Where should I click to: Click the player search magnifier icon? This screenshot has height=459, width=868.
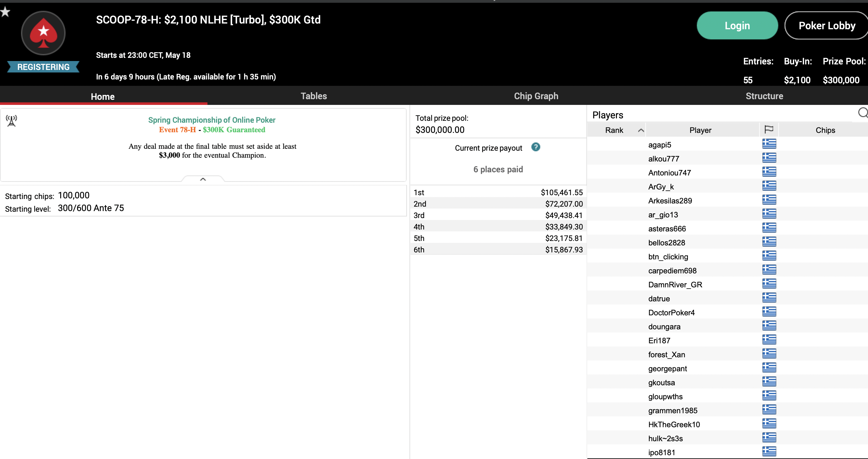(863, 113)
